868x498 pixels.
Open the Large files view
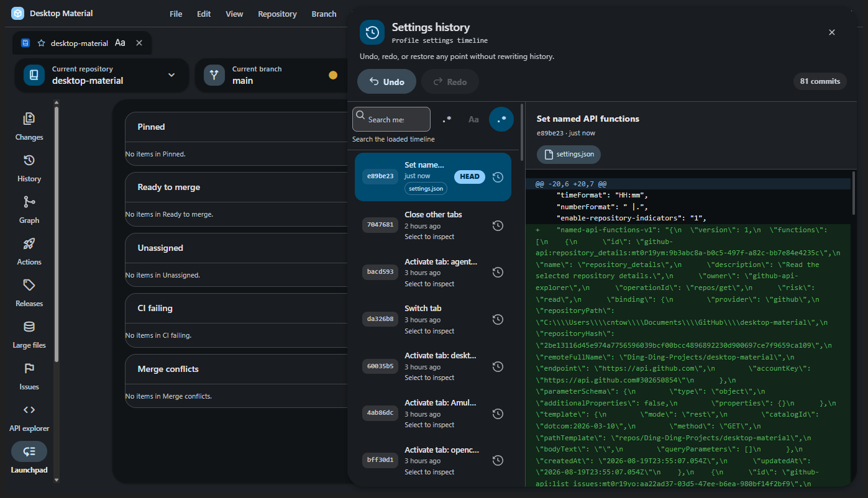(29, 335)
